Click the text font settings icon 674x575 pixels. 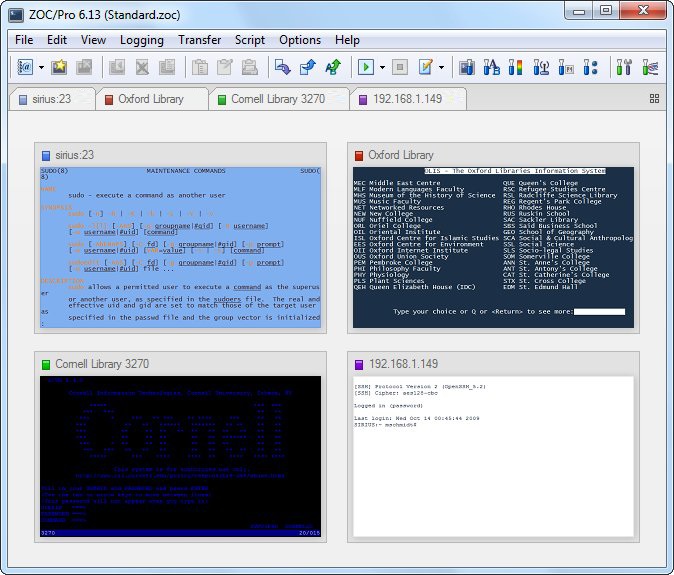pyautogui.click(x=491, y=67)
